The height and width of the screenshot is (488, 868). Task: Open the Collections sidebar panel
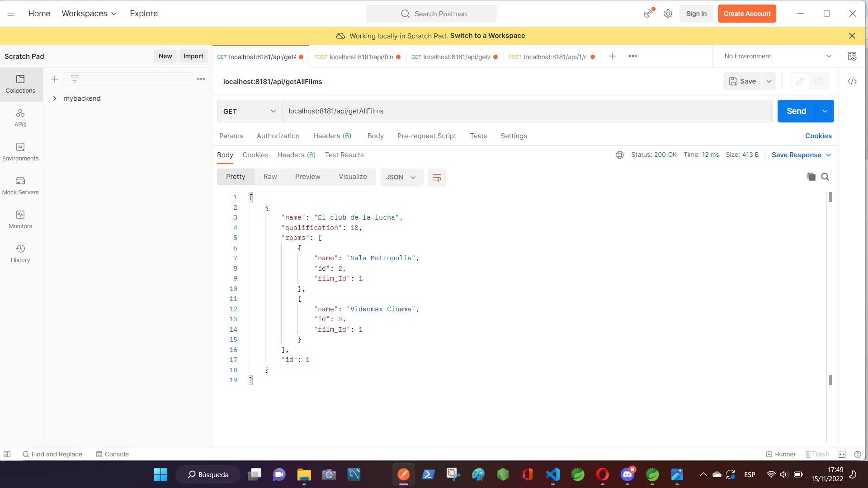pyautogui.click(x=20, y=84)
